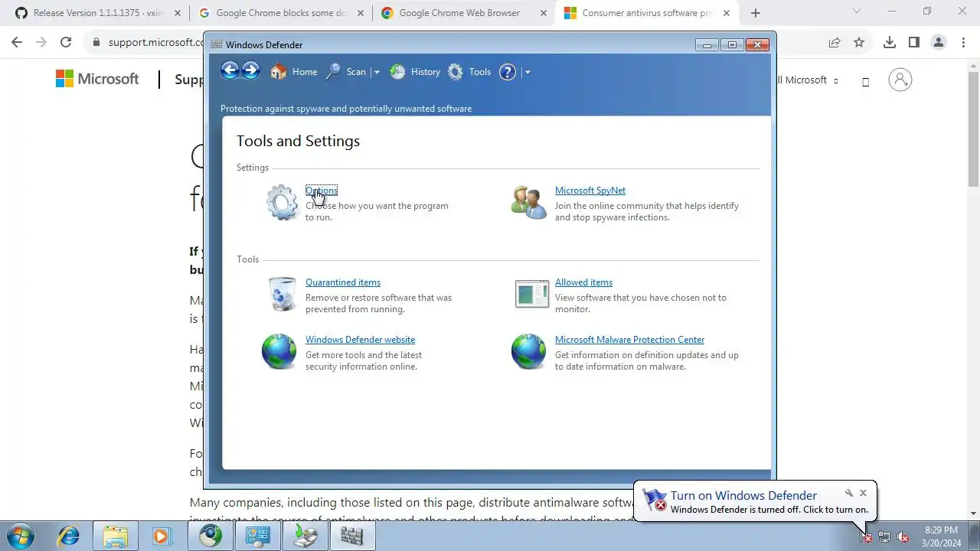Viewport: 980px width, 551px height.
Task: Click the recycle bin Quarantined items icon
Action: pyautogui.click(x=282, y=295)
